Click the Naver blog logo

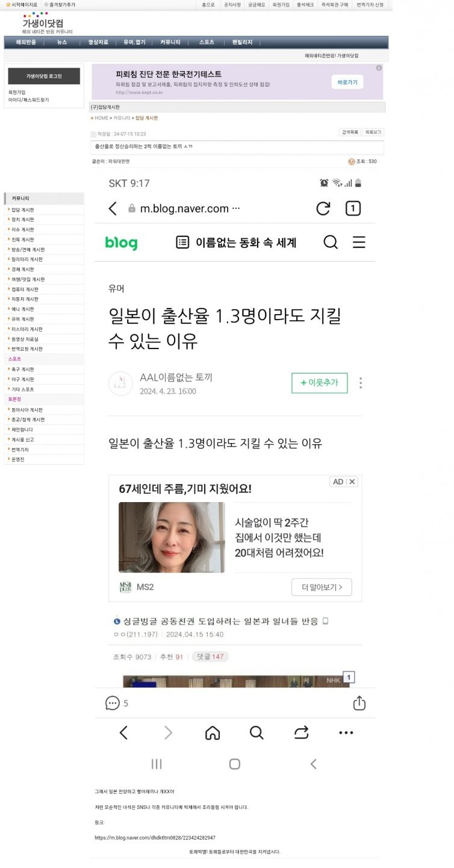[x=121, y=243]
